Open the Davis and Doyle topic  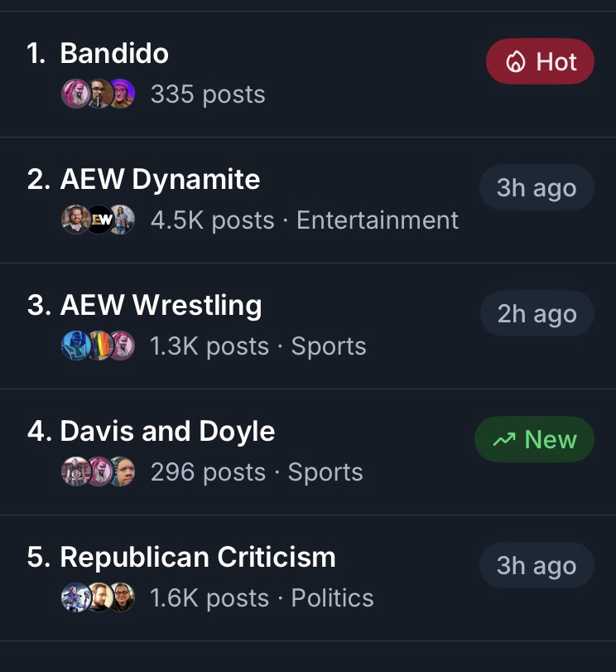(167, 432)
